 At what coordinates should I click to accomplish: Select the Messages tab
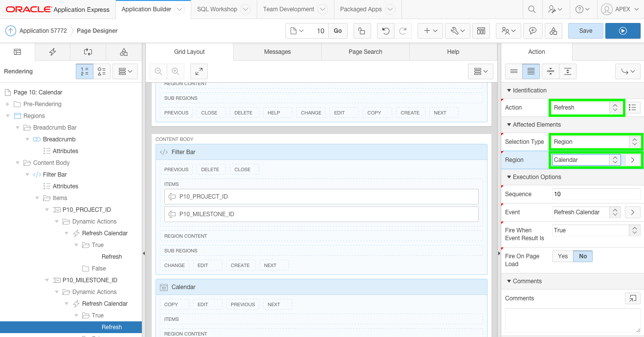pyautogui.click(x=277, y=52)
